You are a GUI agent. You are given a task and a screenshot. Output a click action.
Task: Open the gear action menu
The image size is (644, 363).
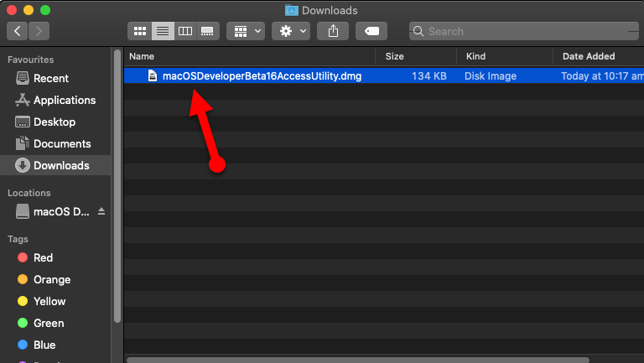coord(293,31)
